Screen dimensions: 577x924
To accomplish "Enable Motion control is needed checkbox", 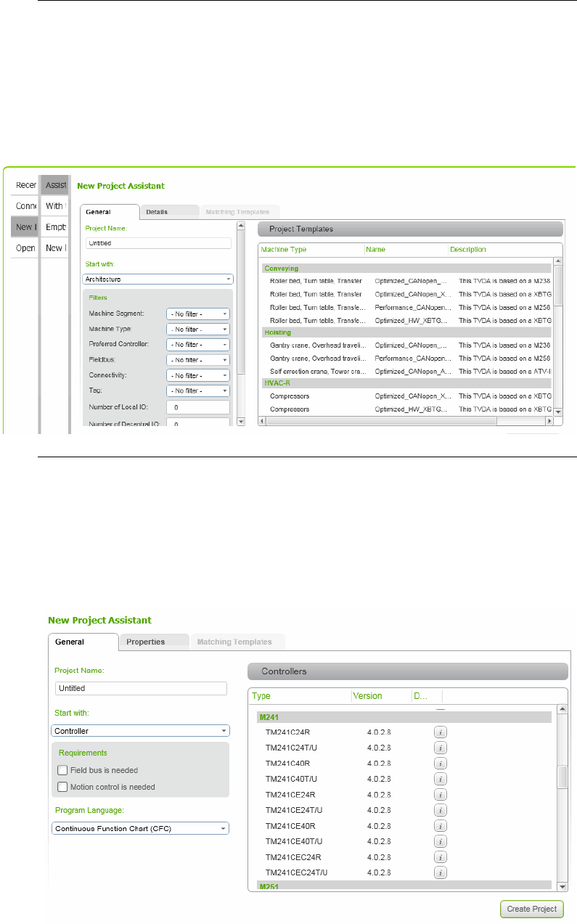I will coord(63,786).
